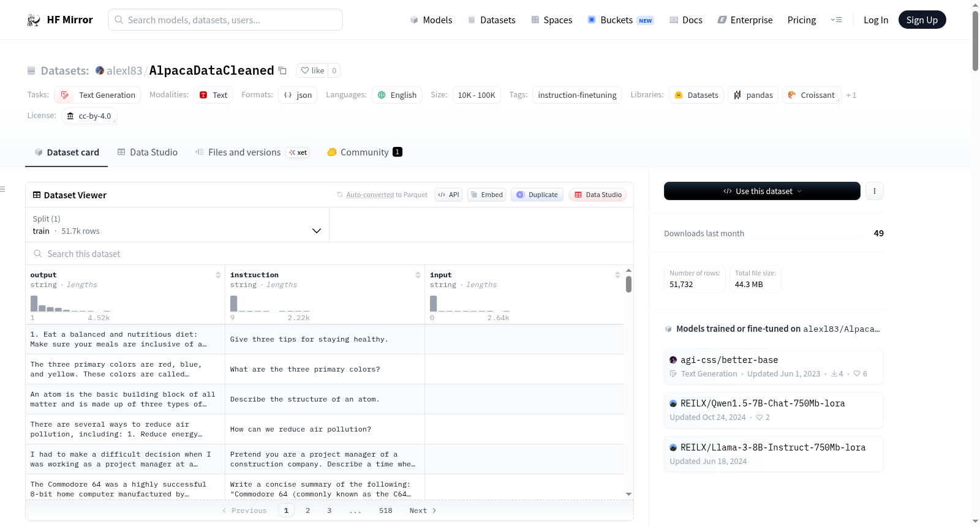Viewport: 980px width, 527px height.
Task: Click the left sidebar toggle icon
Action: [2, 189]
